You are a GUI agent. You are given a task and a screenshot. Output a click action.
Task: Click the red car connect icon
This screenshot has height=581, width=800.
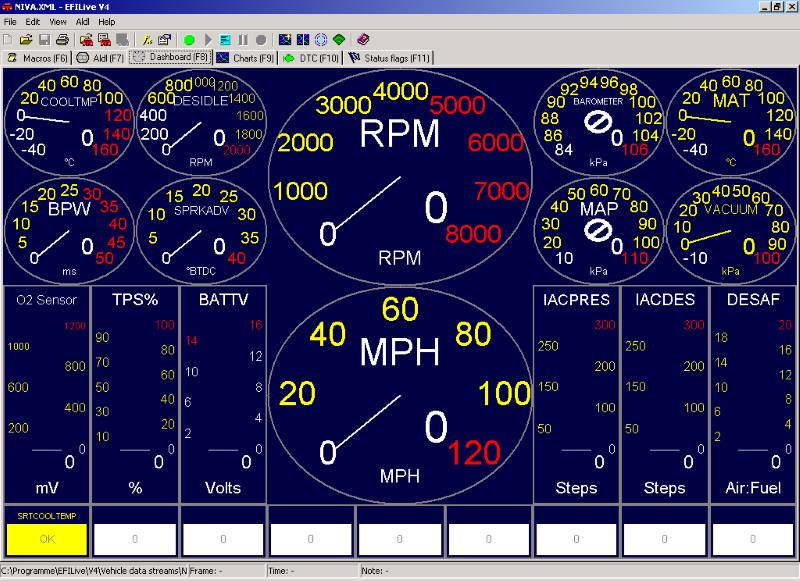[x=86, y=40]
